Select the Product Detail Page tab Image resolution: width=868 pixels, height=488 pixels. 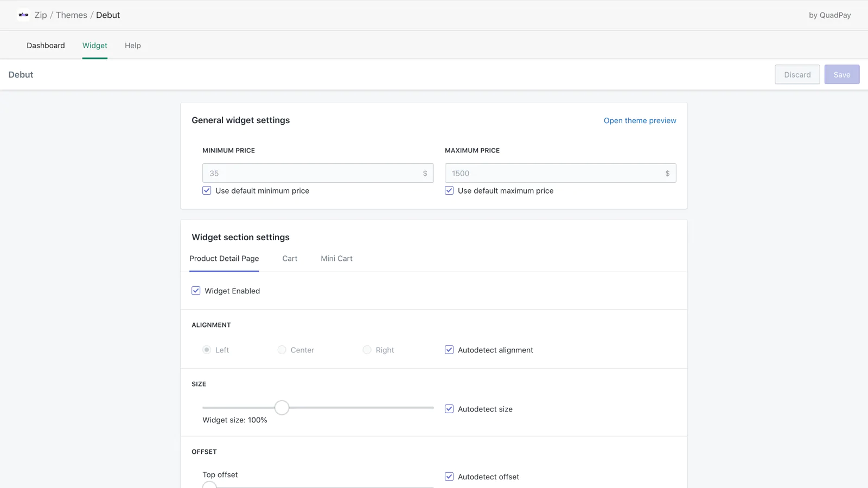coord(224,259)
